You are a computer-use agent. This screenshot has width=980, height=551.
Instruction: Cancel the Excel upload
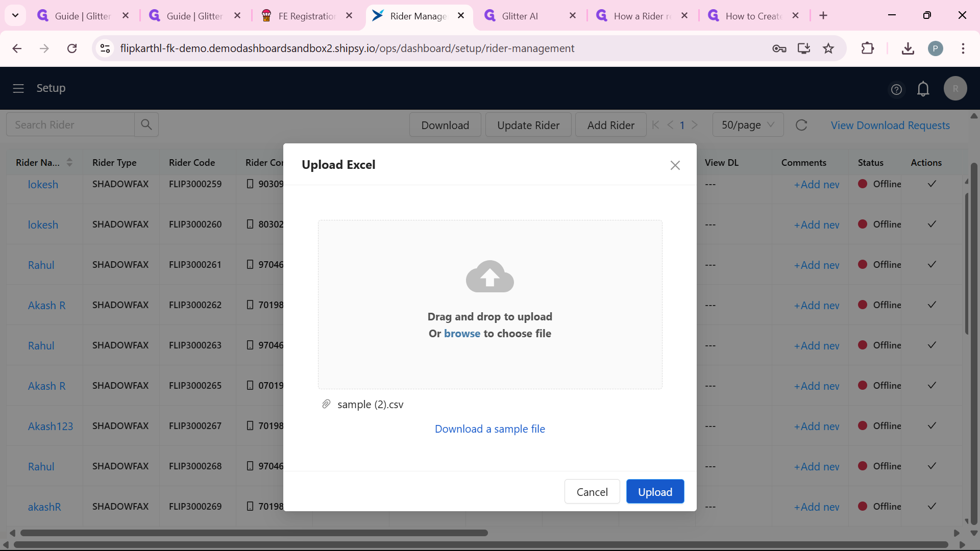(x=592, y=492)
